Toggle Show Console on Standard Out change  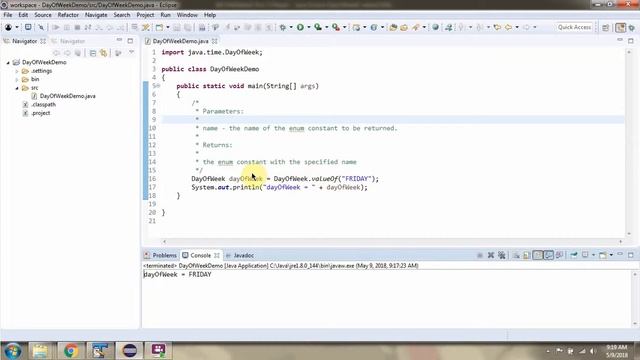coord(549,255)
